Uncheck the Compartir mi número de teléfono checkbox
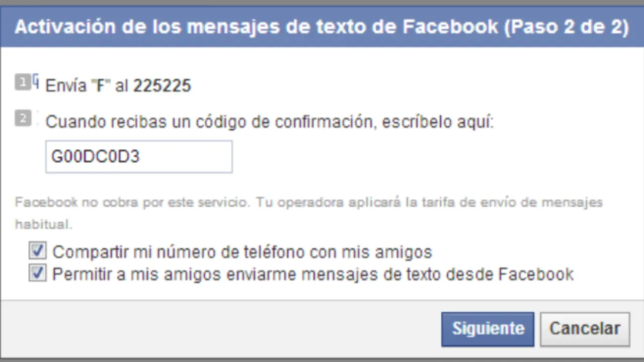644x362 pixels. tap(38, 250)
